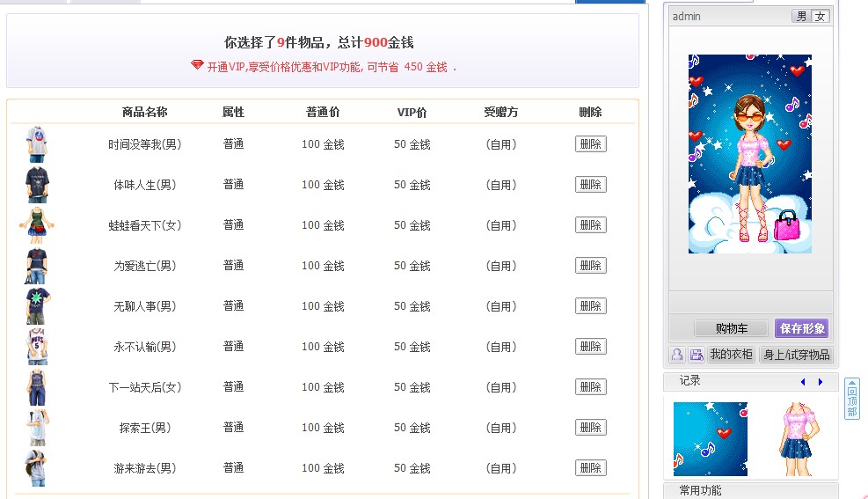Go to previous 记录 page arrow
Viewport: 868px width, 499px height.
[x=803, y=382]
